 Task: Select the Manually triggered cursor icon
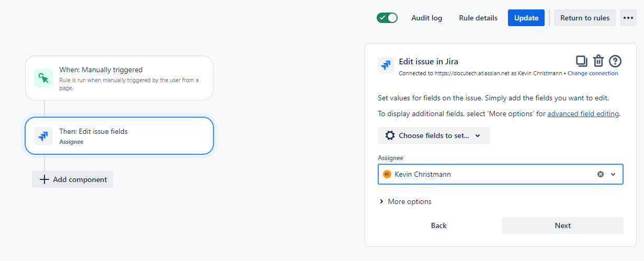(x=43, y=78)
